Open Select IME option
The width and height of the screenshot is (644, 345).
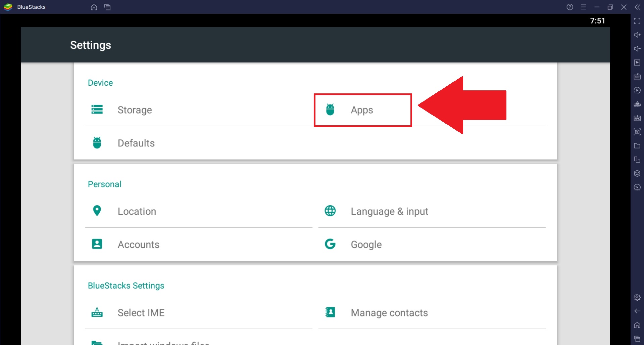[x=199, y=313]
